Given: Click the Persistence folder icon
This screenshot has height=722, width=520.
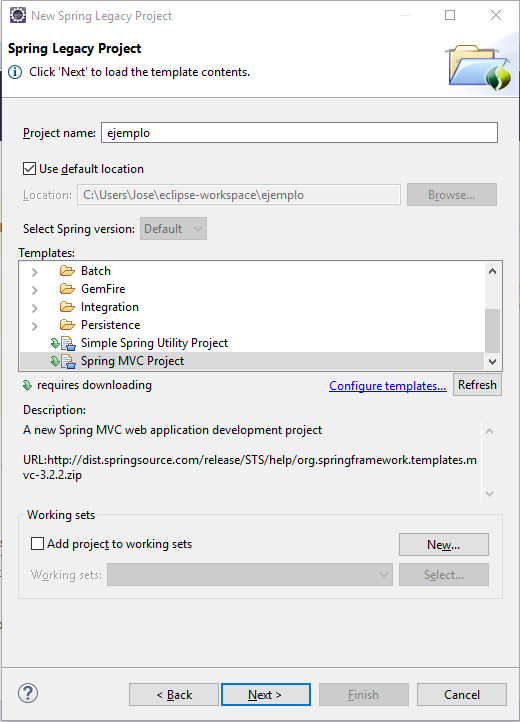Looking at the screenshot, I should tap(67, 325).
